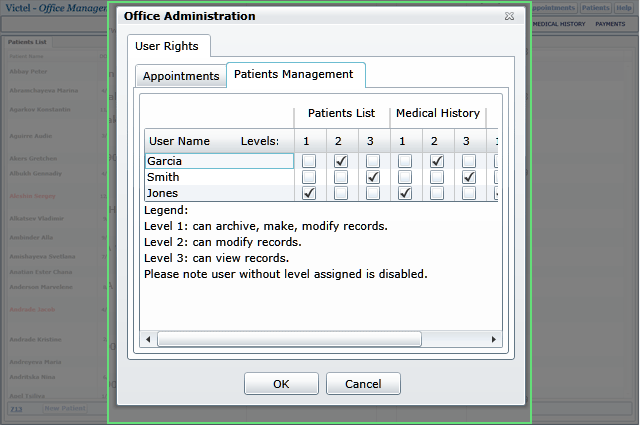Confirm with the OK button
Viewport: 640px width, 425px height.
pos(281,384)
